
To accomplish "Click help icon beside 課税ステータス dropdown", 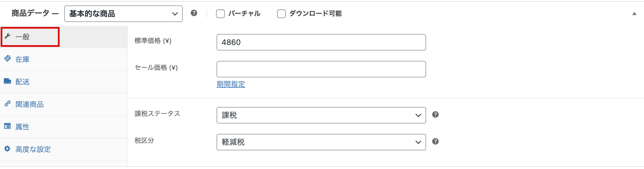I will [x=435, y=115].
